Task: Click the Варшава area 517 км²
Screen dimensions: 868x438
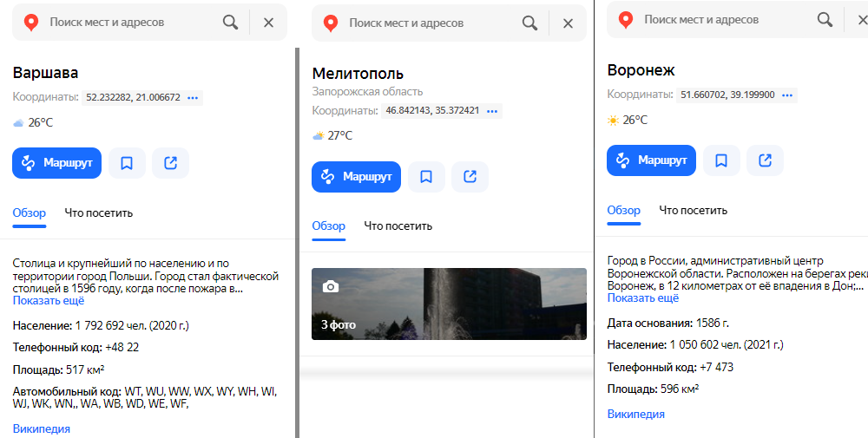Action: [85, 369]
